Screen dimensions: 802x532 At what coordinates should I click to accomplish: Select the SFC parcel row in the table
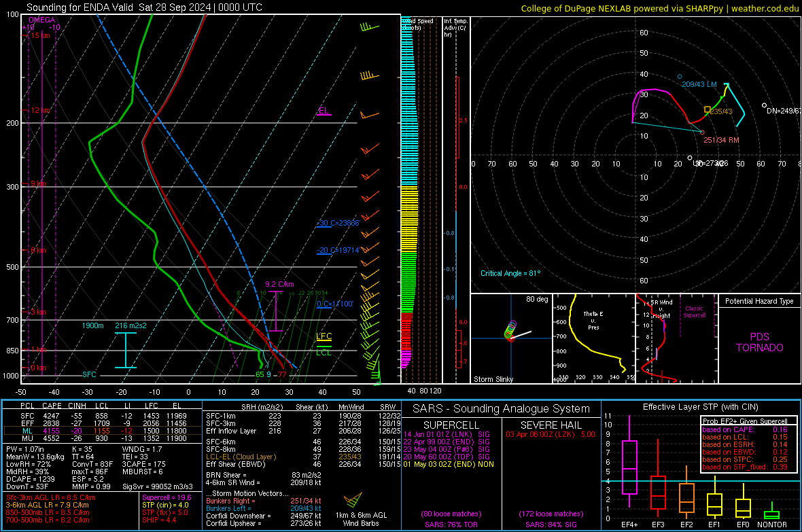[x=103, y=416]
